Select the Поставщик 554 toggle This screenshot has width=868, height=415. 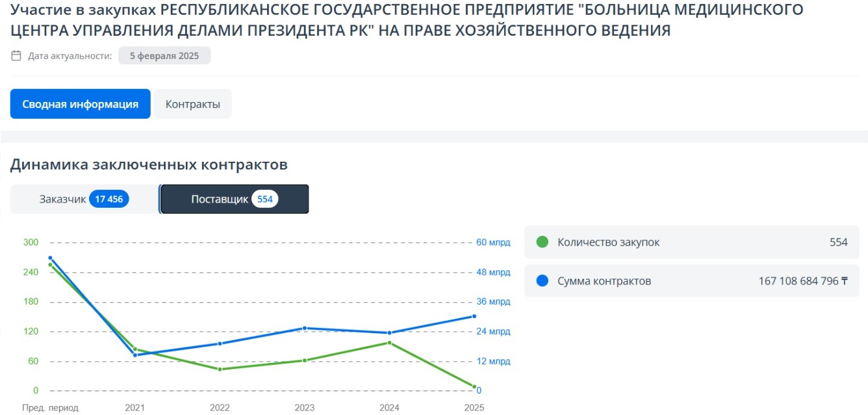click(x=235, y=199)
